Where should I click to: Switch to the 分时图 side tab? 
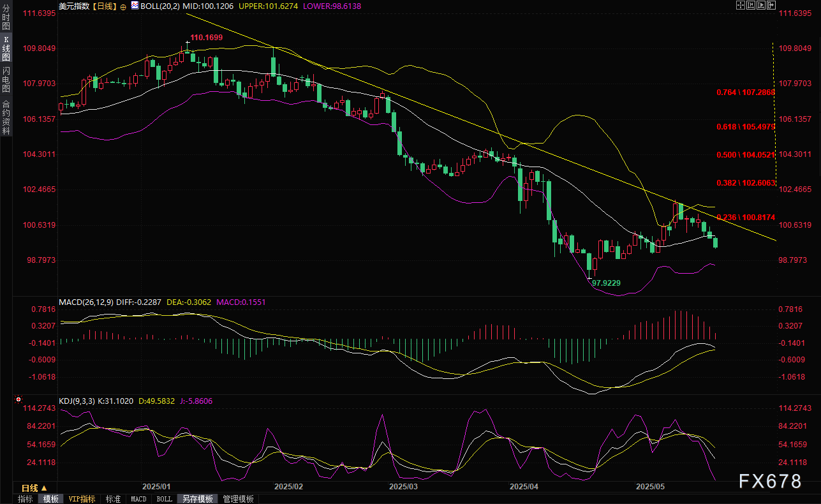(x=6, y=21)
